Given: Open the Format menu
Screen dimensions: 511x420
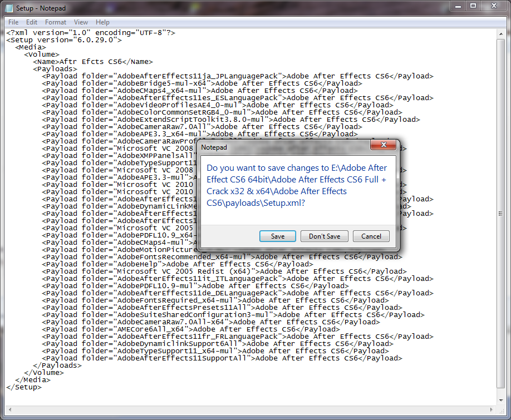Looking at the screenshot, I should [56, 22].
